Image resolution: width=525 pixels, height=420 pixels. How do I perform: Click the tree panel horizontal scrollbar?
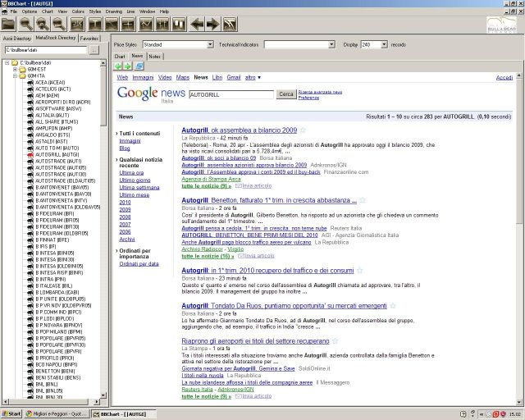[x=51, y=402]
